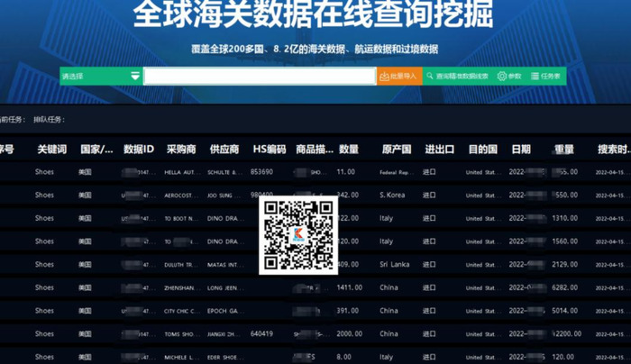This screenshot has width=631, height=364.
Task: Click weight cell 5014.00
Action: [564, 311]
